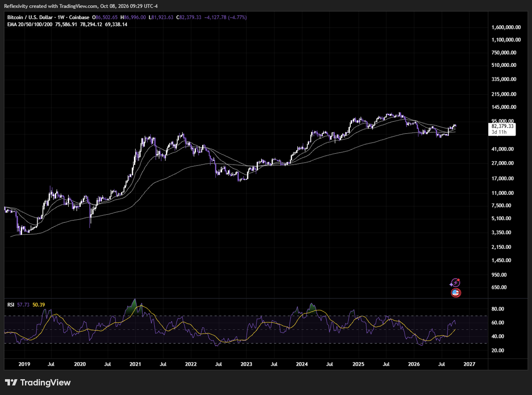Click the current price tag 82,379.33 on the price axis
Viewport: 532px width, 395px height.
click(x=503, y=126)
